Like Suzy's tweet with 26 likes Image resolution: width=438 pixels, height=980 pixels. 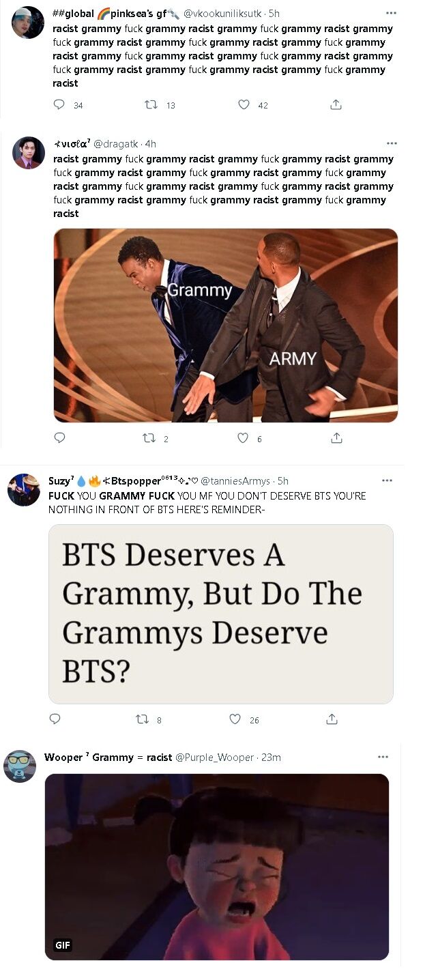(x=235, y=719)
